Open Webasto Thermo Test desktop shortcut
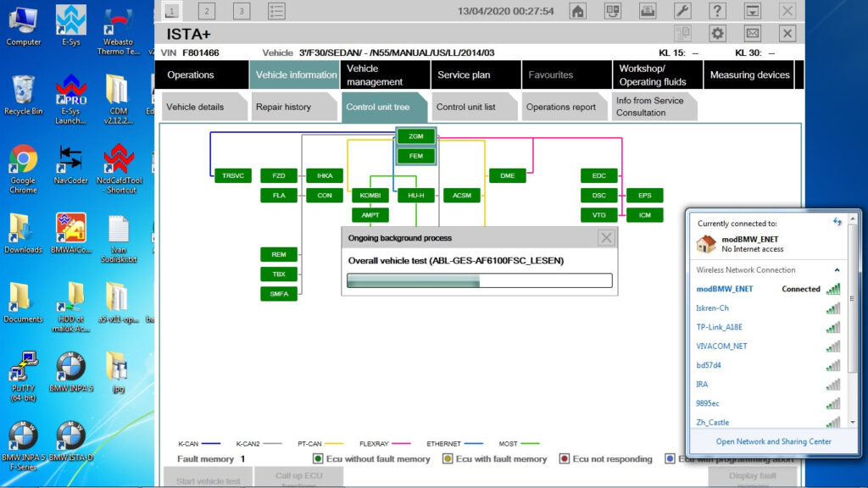 pyautogui.click(x=119, y=31)
